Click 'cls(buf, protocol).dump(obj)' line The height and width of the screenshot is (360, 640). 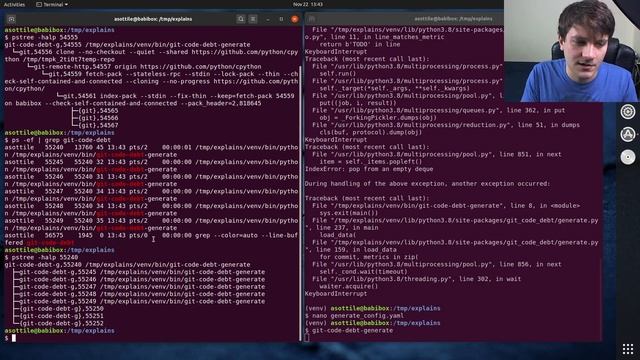(x=371, y=132)
